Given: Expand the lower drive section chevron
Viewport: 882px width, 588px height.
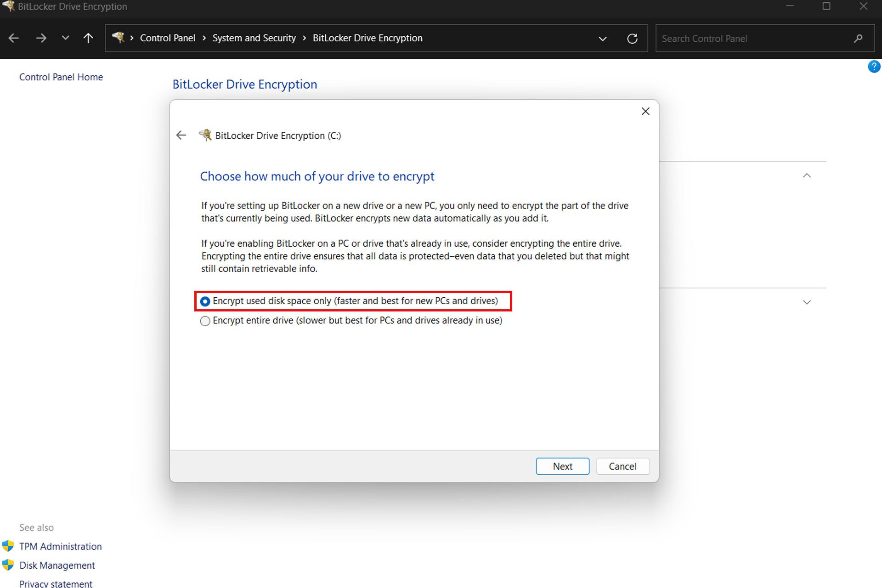Looking at the screenshot, I should coord(807,302).
